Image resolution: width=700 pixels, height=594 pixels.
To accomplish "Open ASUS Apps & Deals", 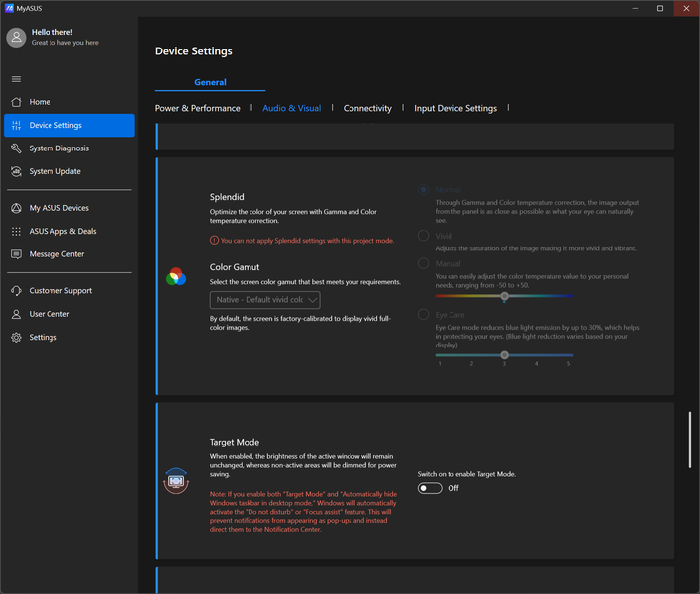I will tap(69, 232).
